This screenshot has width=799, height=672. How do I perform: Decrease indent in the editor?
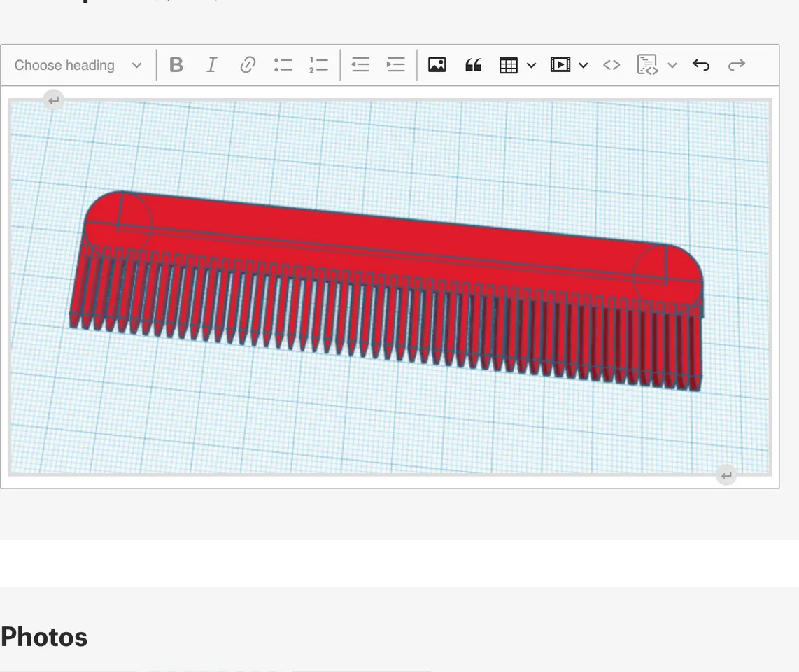pos(360,65)
